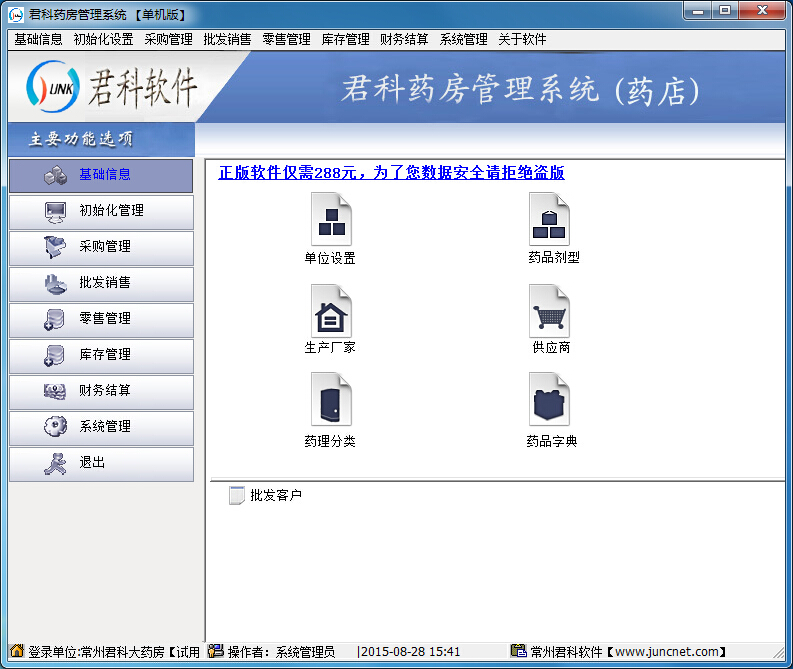Open the 药品剂型 icon
The height and width of the screenshot is (669, 793).
(549, 219)
